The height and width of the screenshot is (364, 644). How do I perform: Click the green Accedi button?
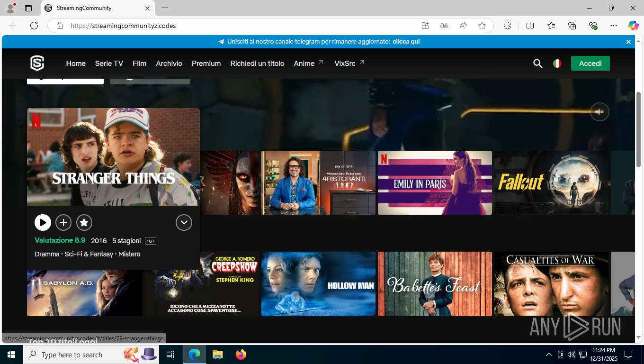[x=590, y=64]
